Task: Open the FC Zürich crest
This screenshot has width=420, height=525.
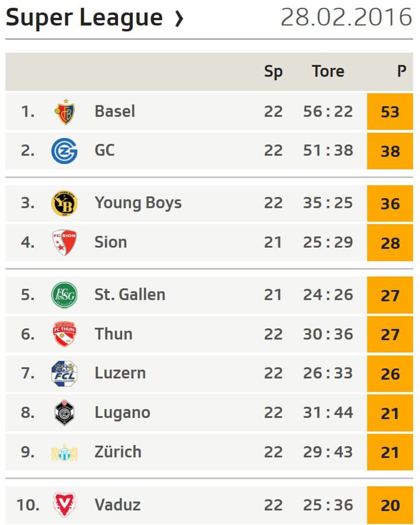Action: click(x=64, y=452)
